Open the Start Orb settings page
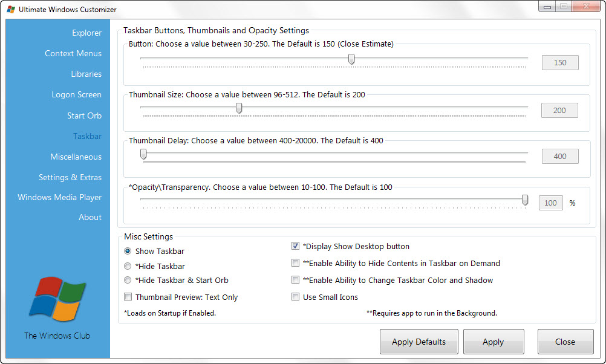Image resolution: width=606 pixels, height=364 pixels. (x=84, y=115)
